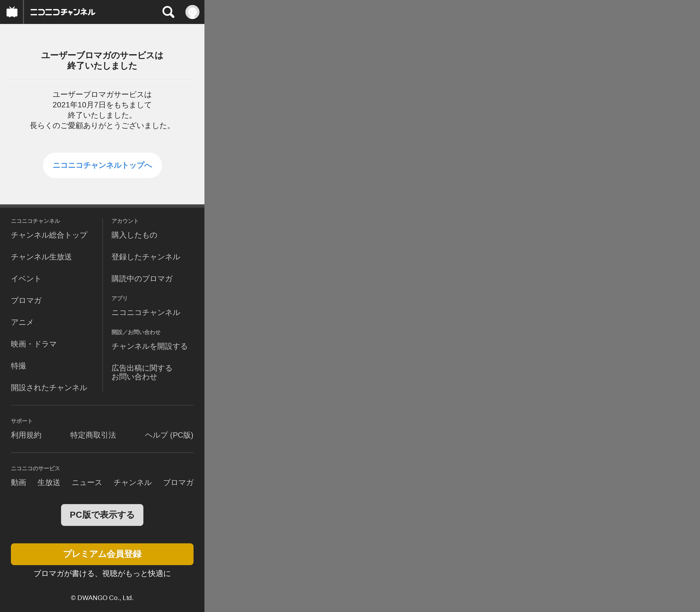
Task: Click the user avatar icon
Action: click(192, 12)
